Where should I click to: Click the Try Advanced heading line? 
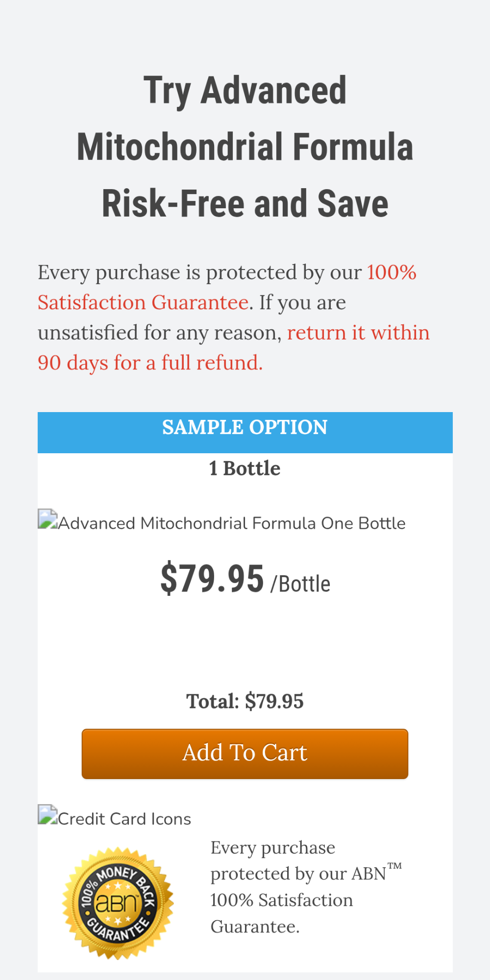pyautogui.click(x=245, y=91)
